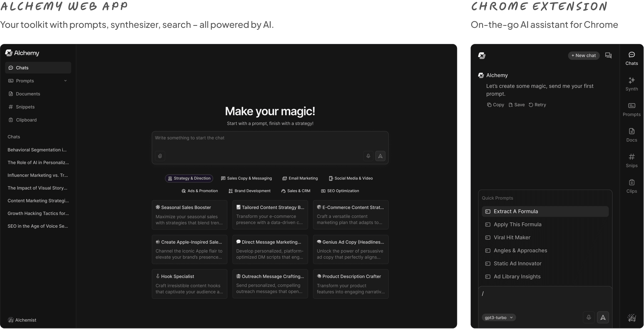This screenshot has width=644, height=329.
Task: Open the E-Commerce Content Strat... prompt card
Action: tap(351, 215)
